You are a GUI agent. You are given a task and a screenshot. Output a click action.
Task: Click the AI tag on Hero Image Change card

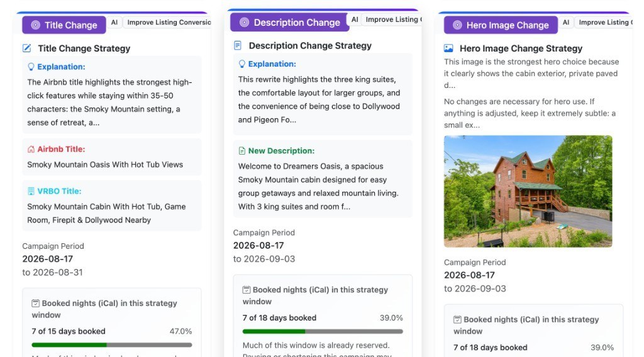coord(566,22)
